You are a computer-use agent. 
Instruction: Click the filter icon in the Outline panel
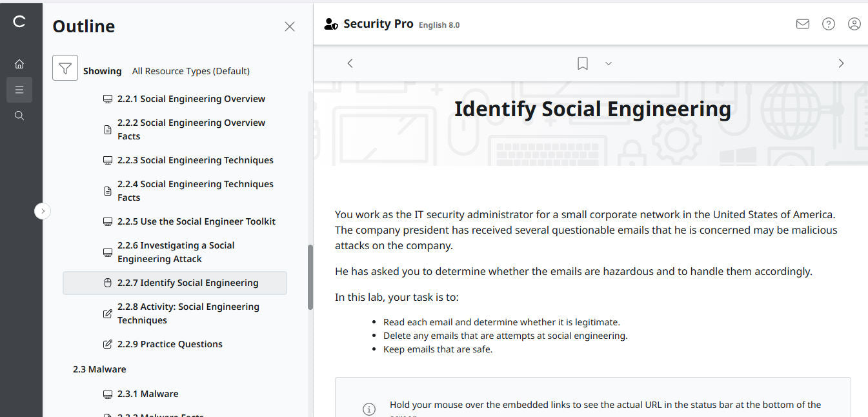[x=65, y=67]
